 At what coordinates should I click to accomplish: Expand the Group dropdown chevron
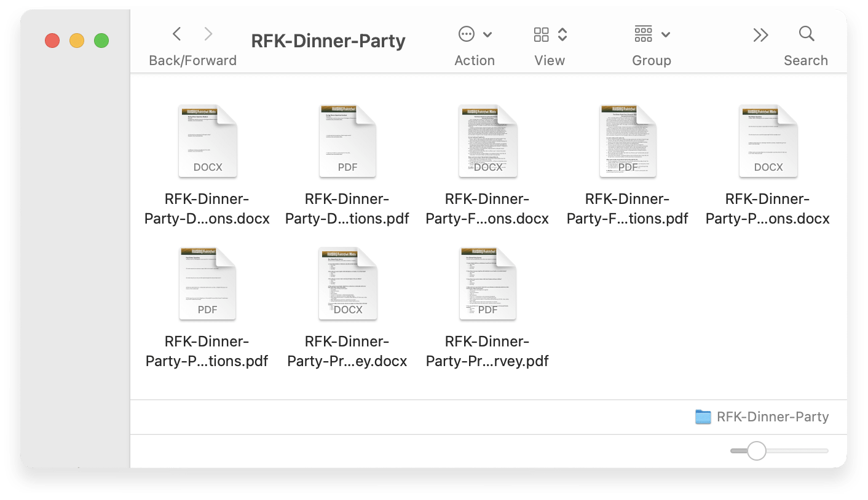point(666,34)
